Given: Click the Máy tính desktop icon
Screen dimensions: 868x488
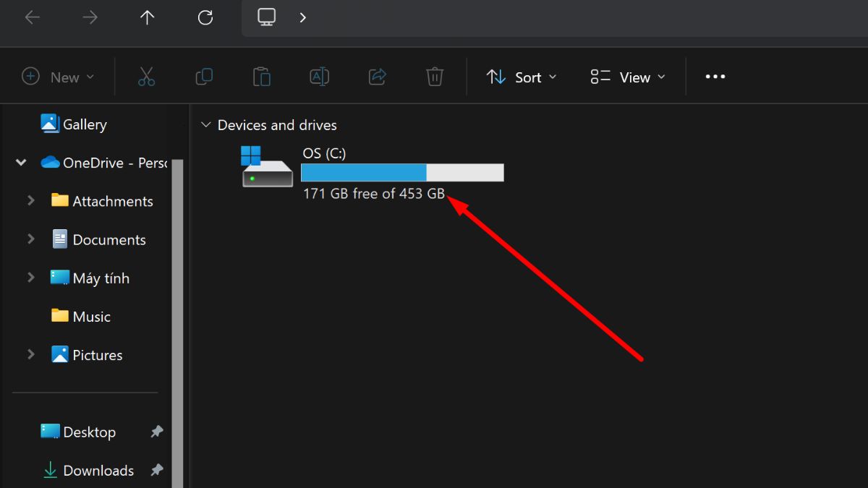Looking at the screenshot, I should pyautogui.click(x=59, y=278).
